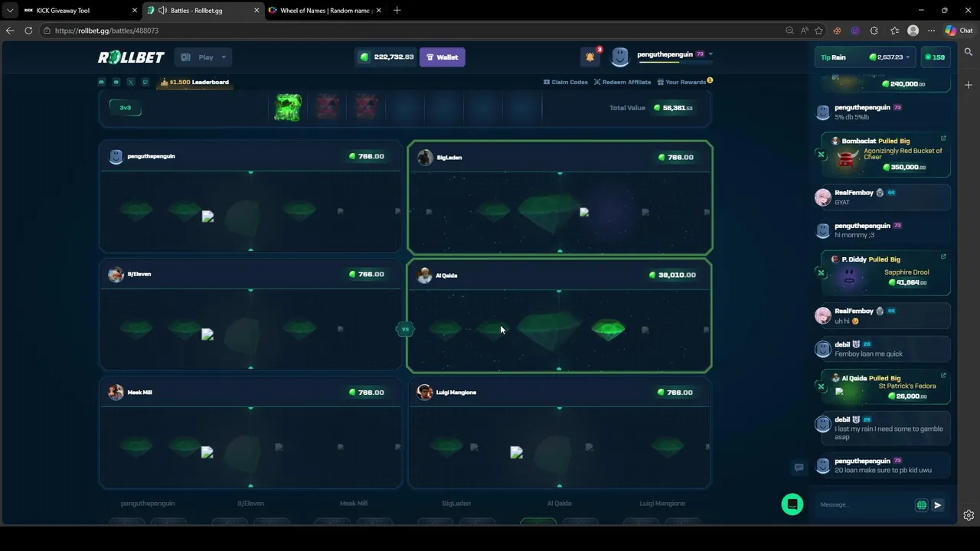Open Redeem Affiliate

622,82
